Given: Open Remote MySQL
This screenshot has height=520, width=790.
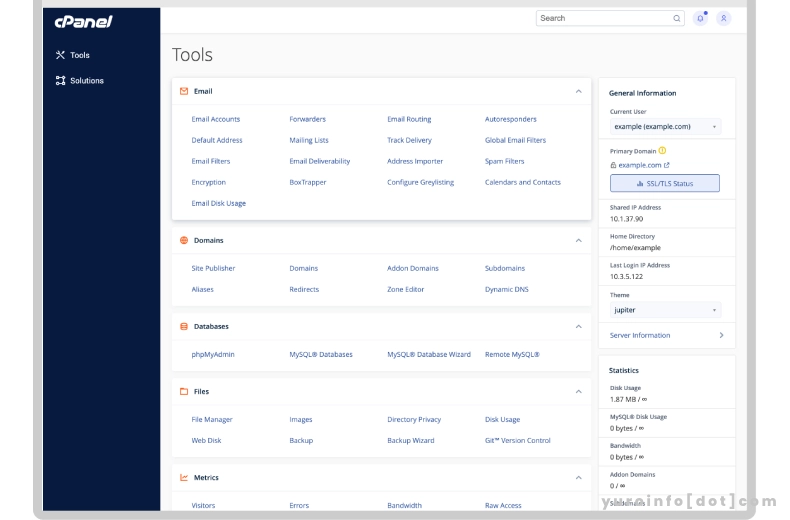Looking at the screenshot, I should tap(512, 354).
